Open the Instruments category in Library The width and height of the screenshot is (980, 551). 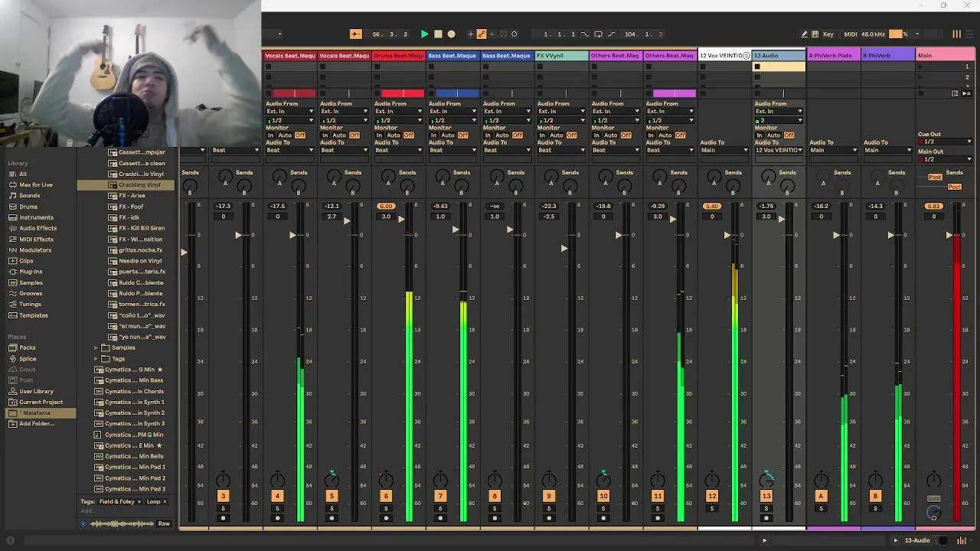pos(36,217)
